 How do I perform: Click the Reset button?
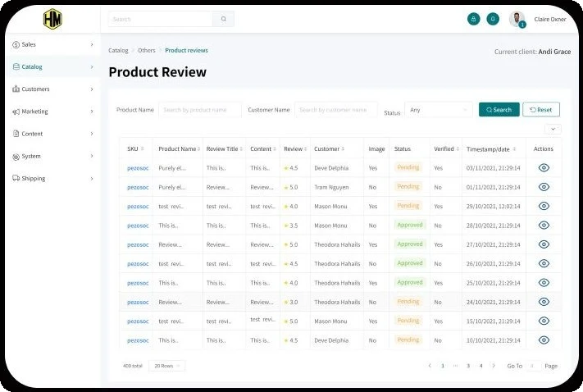click(541, 109)
